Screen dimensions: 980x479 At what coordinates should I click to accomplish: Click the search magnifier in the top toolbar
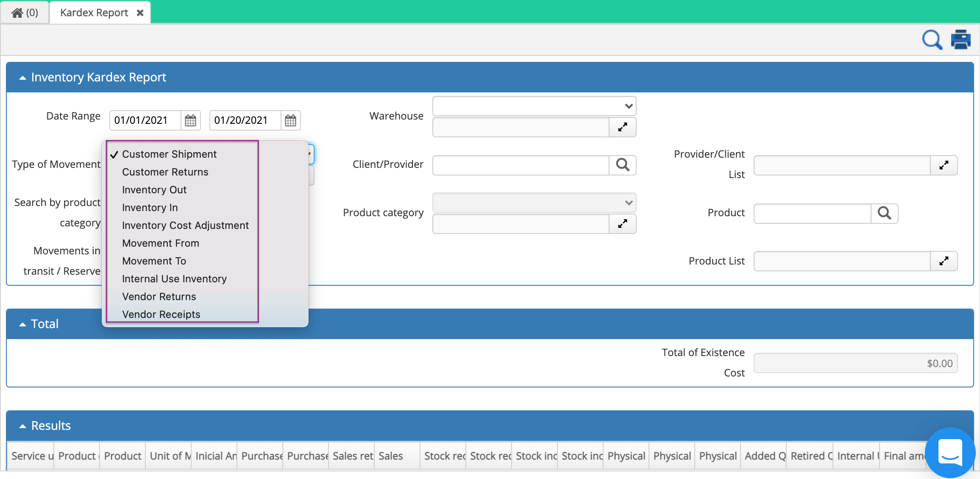pos(932,39)
